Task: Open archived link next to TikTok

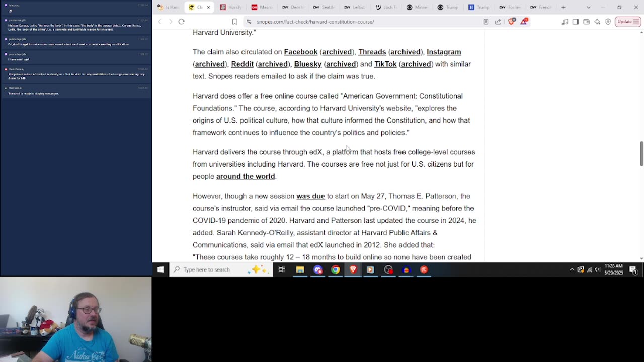Action: [416, 64]
